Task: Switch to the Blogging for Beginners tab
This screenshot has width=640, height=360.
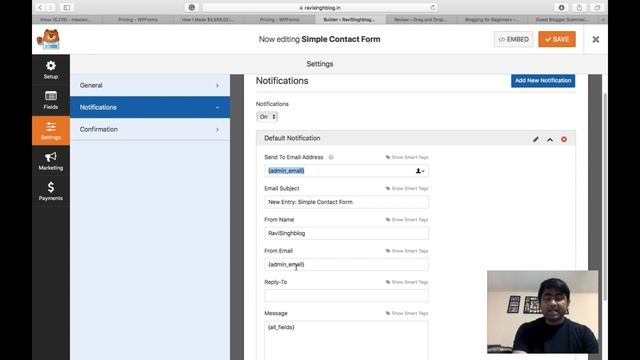Action: coord(491,20)
